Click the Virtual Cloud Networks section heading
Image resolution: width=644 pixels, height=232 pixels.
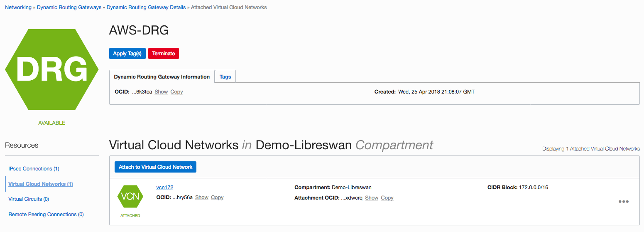(x=271, y=145)
